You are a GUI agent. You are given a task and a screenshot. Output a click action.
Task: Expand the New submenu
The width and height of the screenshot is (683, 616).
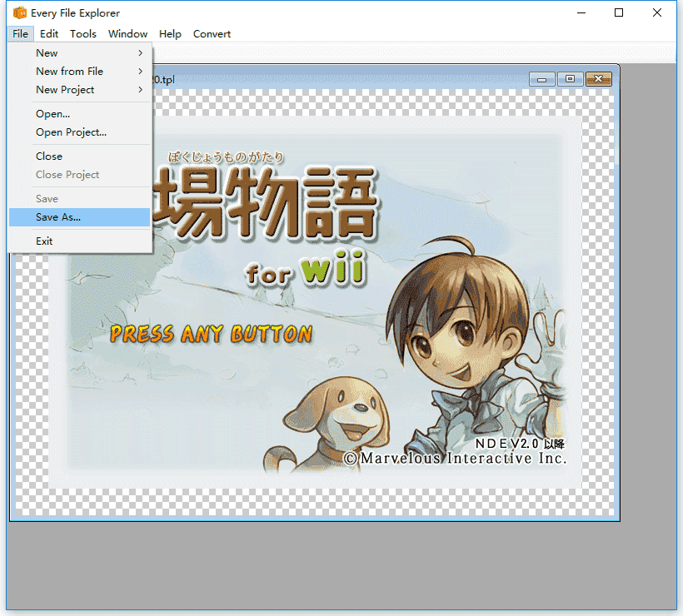tap(80, 53)
